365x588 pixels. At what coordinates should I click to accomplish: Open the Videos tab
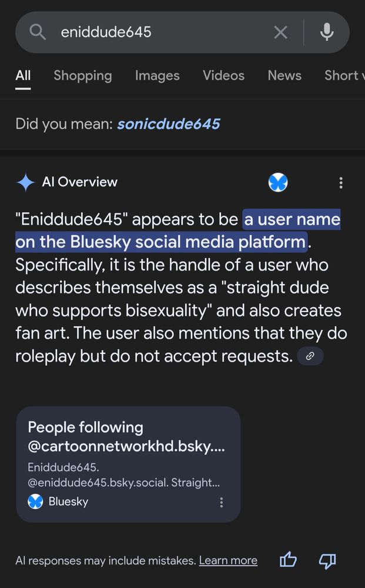[223, 76]
